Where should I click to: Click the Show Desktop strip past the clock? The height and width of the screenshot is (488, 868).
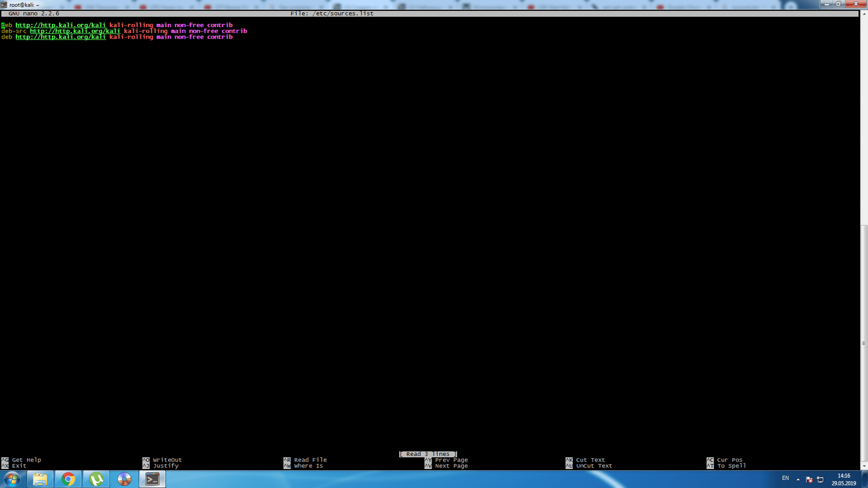864,479
